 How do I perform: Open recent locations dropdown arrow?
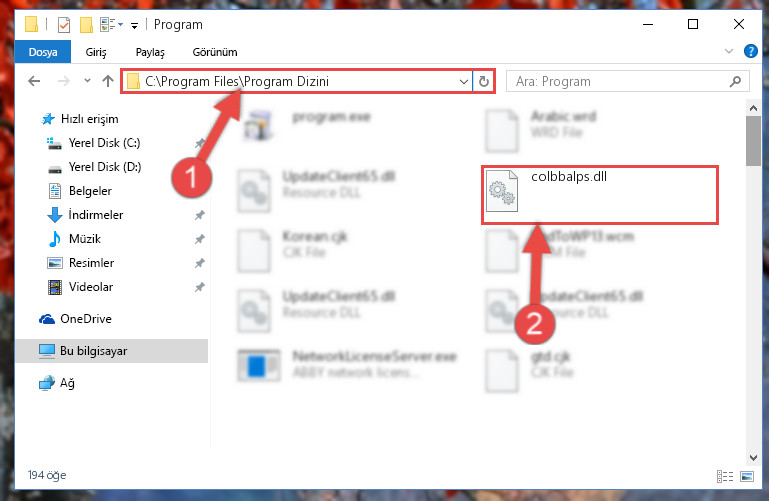(x=87, y=81)
